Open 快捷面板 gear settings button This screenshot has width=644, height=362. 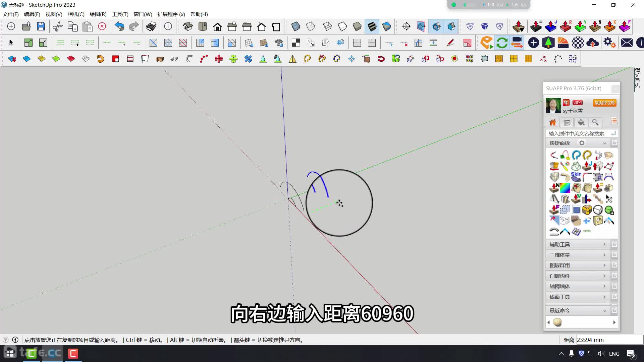point(582,143)
